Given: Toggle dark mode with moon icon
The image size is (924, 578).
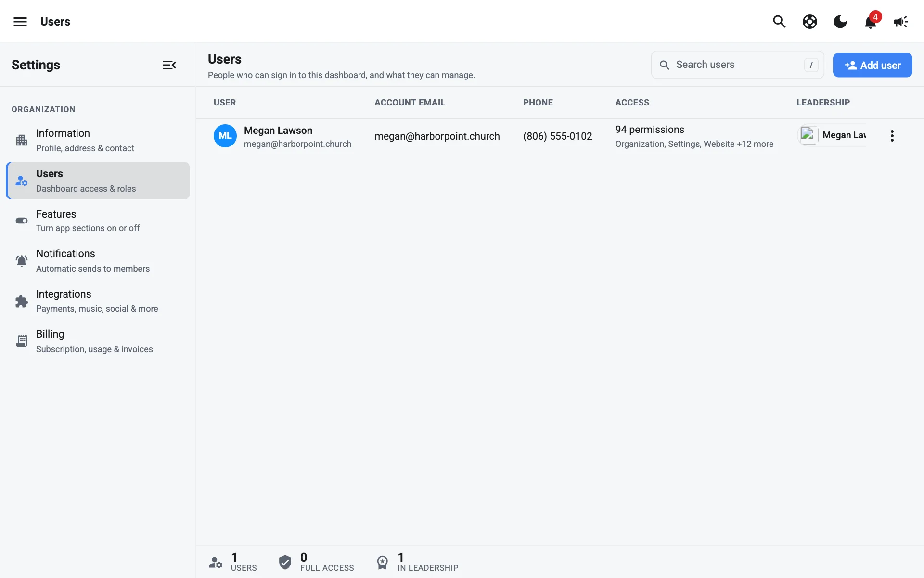Looking at the screenshot, I should (840, 22).
